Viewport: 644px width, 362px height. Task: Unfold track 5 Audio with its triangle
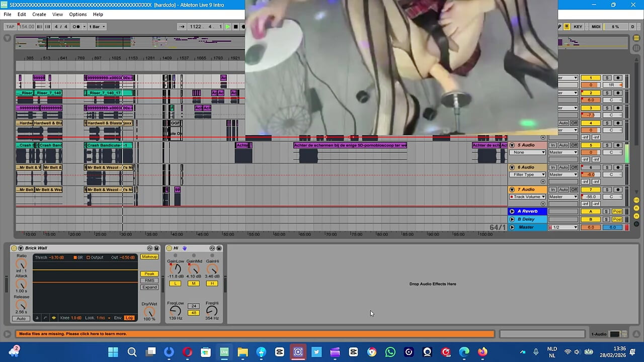coord(512,145)
